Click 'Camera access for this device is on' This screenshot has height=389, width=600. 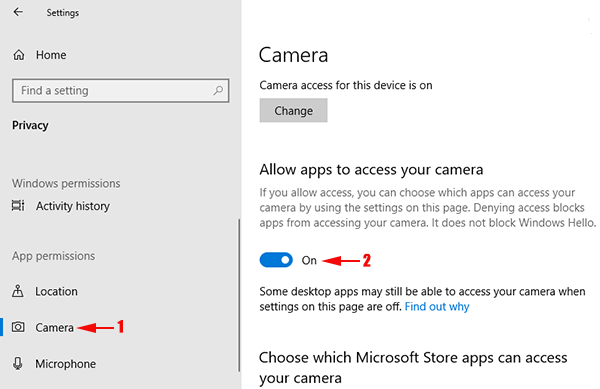click(x=346, y=85)
